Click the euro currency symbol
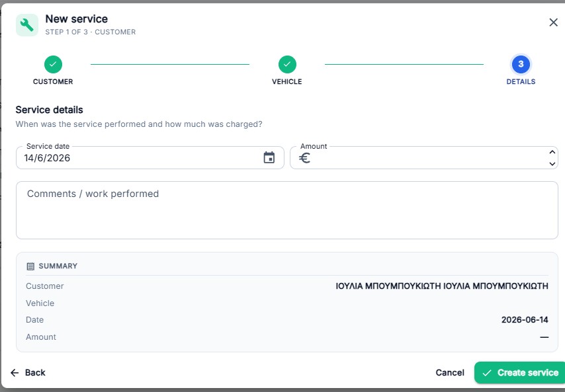Screen dimensions: 565x392 (x=304, y=158)
